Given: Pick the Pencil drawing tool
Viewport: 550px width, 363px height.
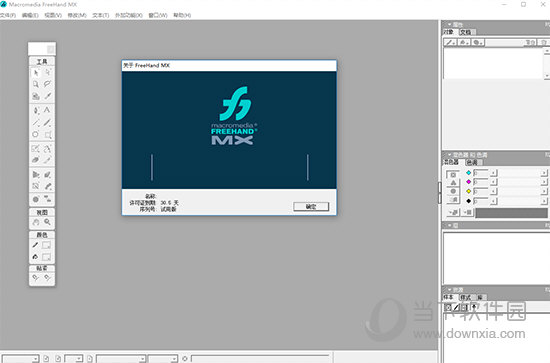Looking at the screenshot, I should [x=48, y=122].
